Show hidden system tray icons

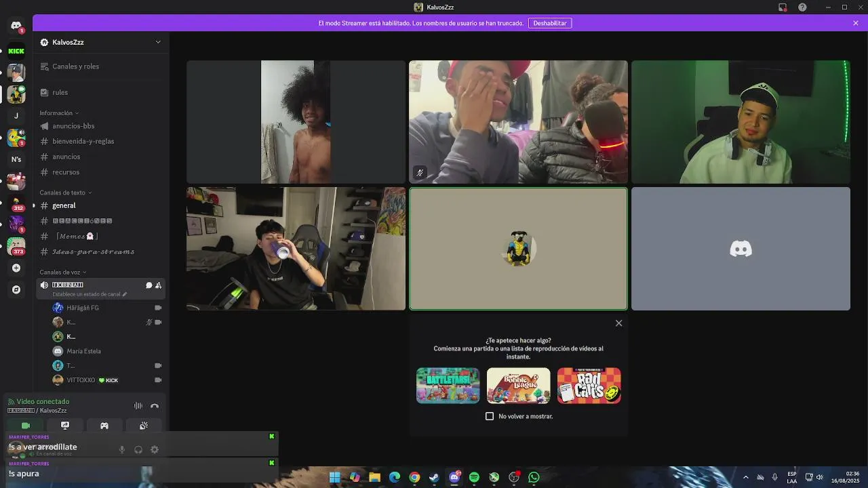click(745, 477)
